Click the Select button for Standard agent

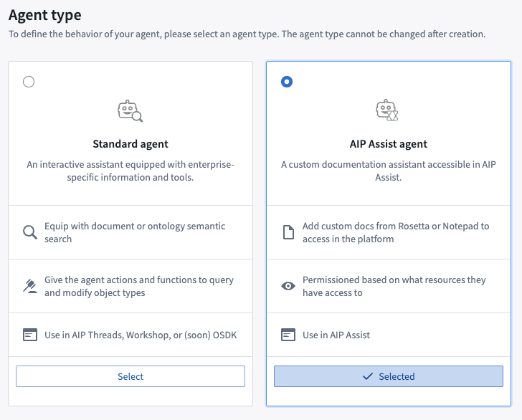[130, 376]
